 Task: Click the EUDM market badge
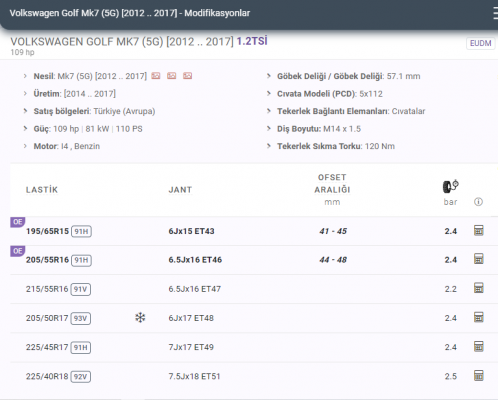480,43
